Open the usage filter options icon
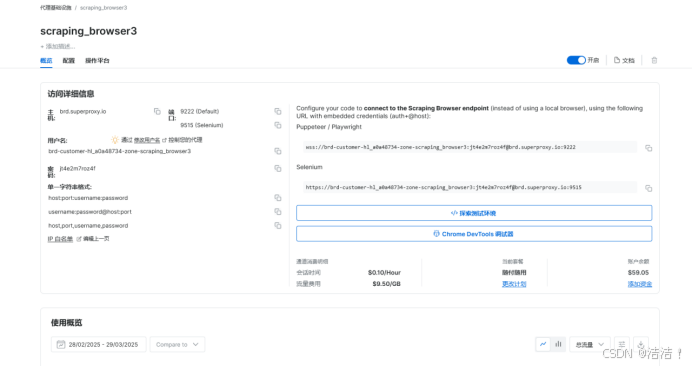Screen dimensions: 693x367 (x=621, y=344)
